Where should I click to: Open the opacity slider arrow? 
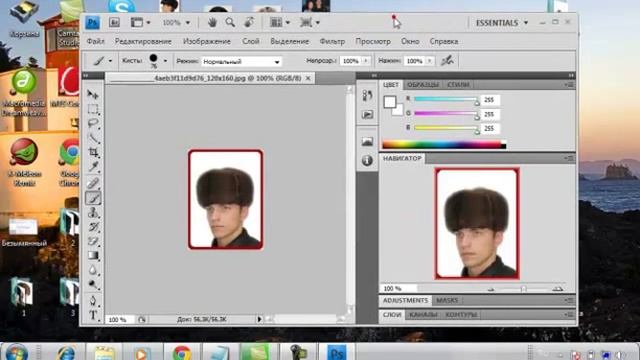[x=366, y=61]
